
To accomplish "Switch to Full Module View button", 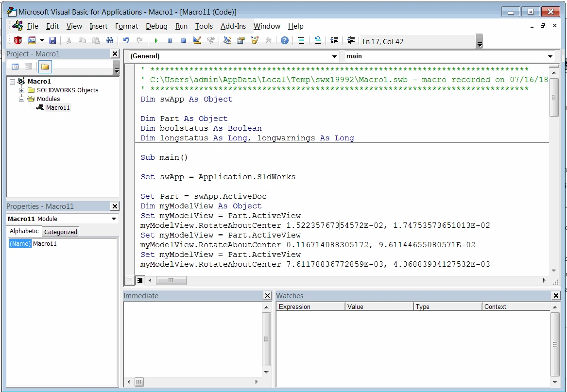I will coord(139,280).
